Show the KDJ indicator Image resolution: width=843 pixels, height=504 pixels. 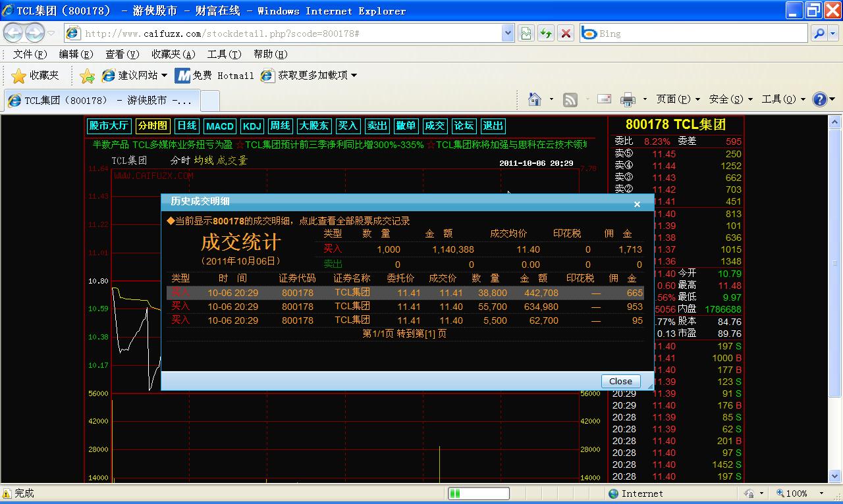252,126
